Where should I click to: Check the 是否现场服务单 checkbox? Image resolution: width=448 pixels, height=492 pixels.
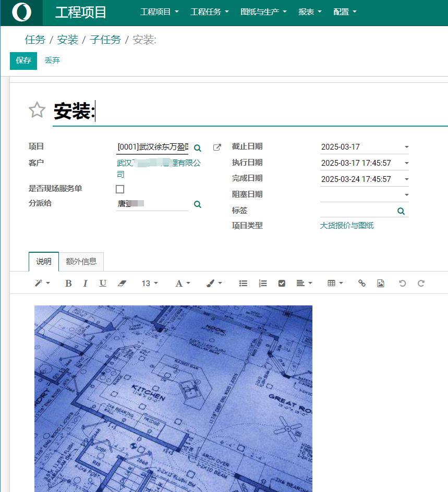120,189
